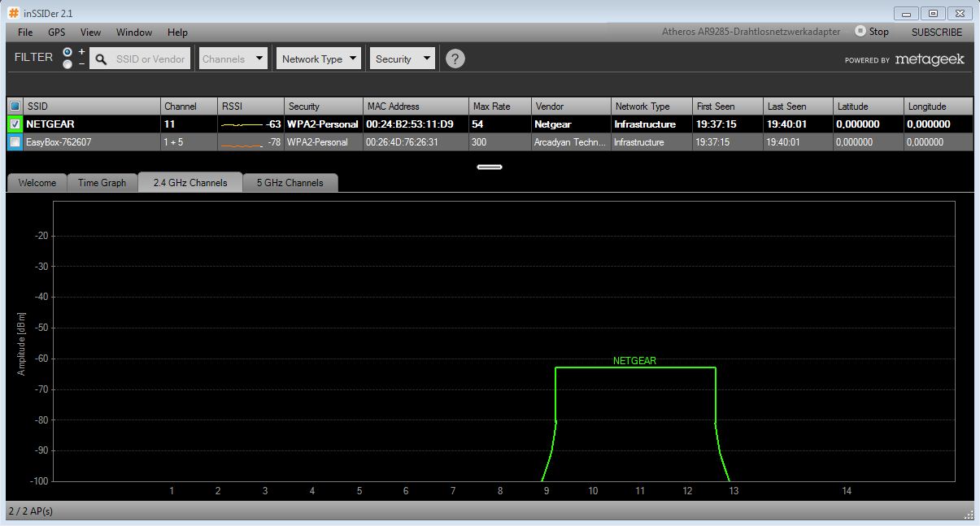This screenshot has height=526, width=980.
Task: Close the inSSIDer window
Action: pyautogui.click(x=960, y=13)
